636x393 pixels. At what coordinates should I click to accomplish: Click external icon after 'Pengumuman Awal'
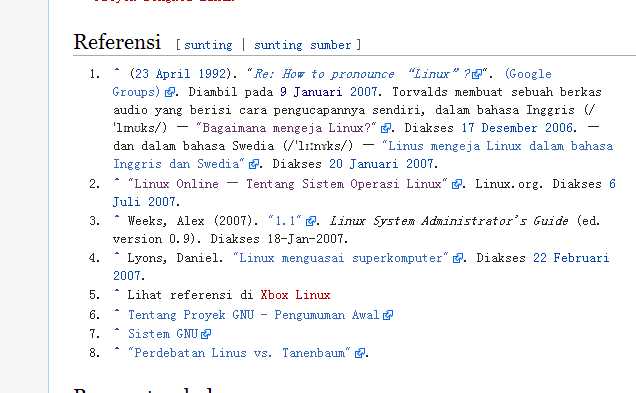388,315
